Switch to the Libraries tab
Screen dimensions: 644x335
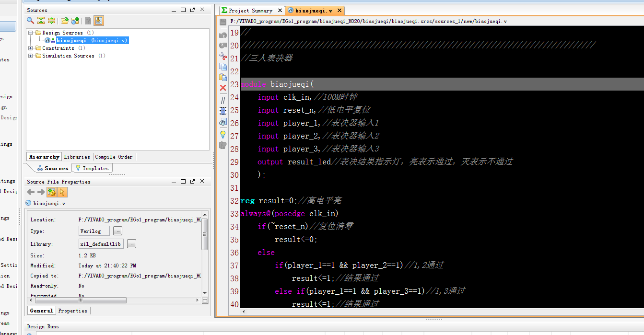77,157
